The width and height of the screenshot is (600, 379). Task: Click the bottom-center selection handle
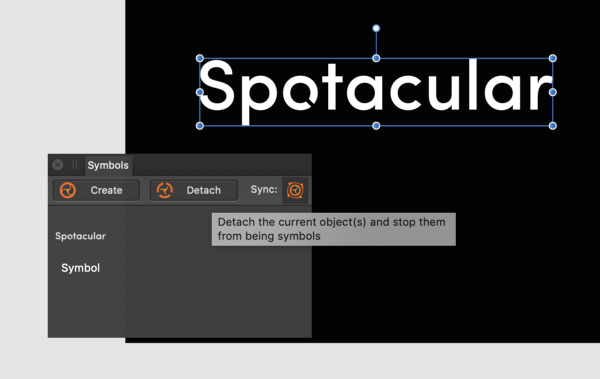pyautogui.click(x=376, y=126)
